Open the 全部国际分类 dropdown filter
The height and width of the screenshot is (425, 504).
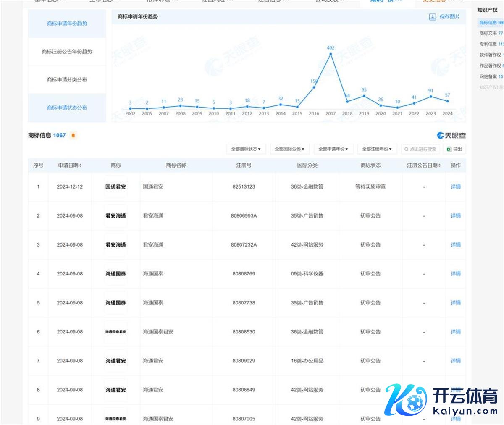click(289, 149)
